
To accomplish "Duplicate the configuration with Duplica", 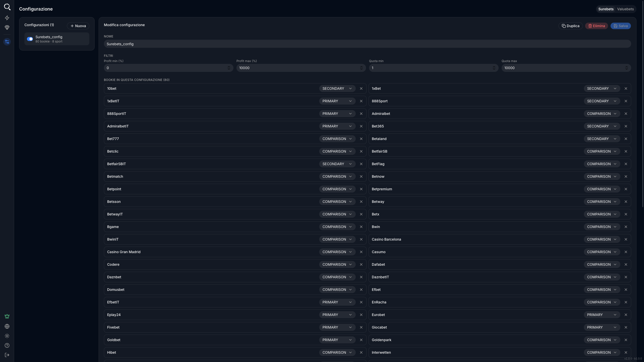I will tap(571, 26).
